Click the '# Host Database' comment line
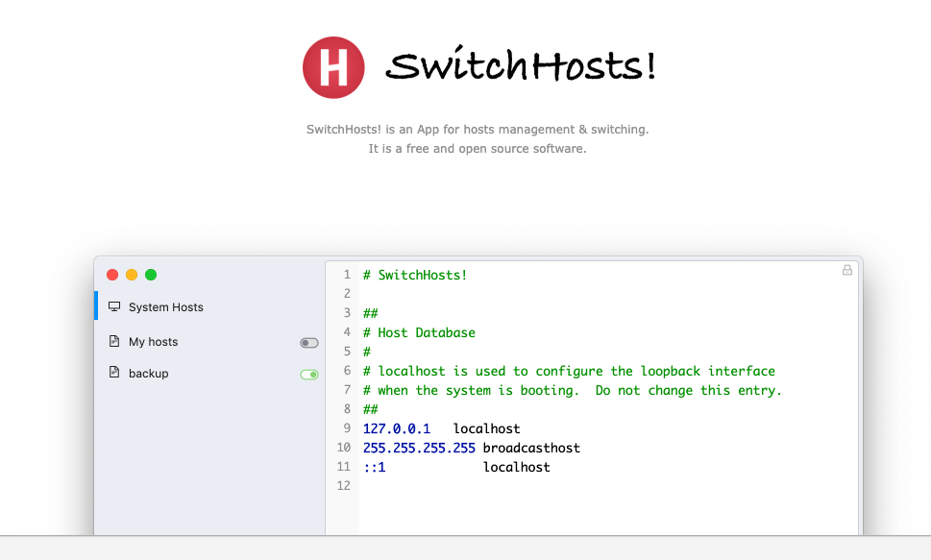Viewport: 931px width, 560px height. point(419,332)
